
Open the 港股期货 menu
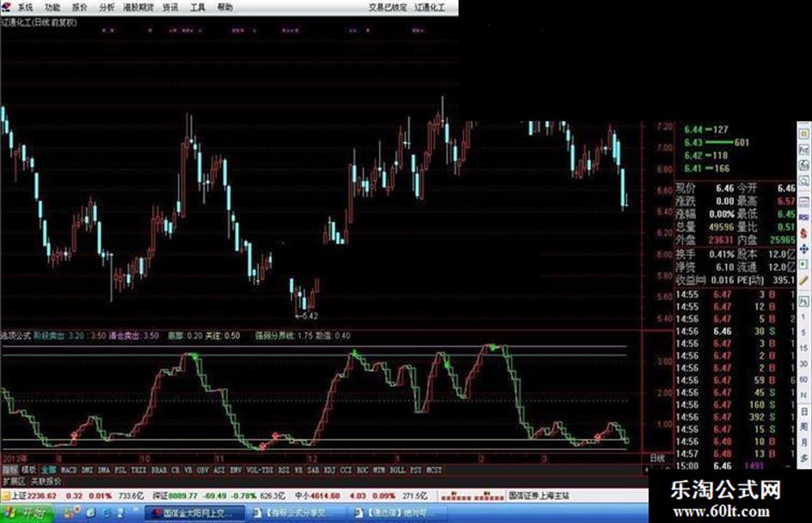coord(139,7)
